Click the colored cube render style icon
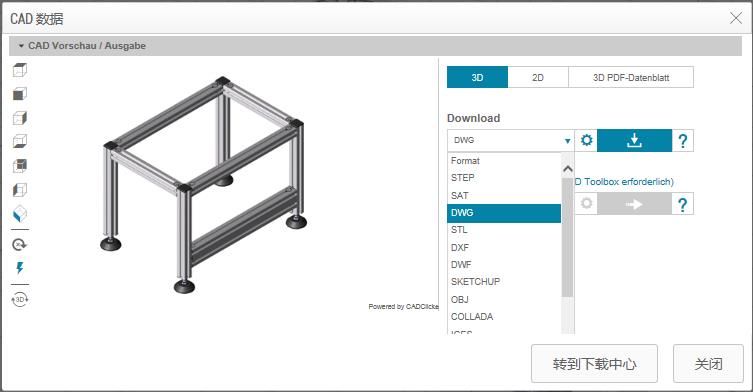The width and height of the screenshot is (753, 392). point(20,214)
